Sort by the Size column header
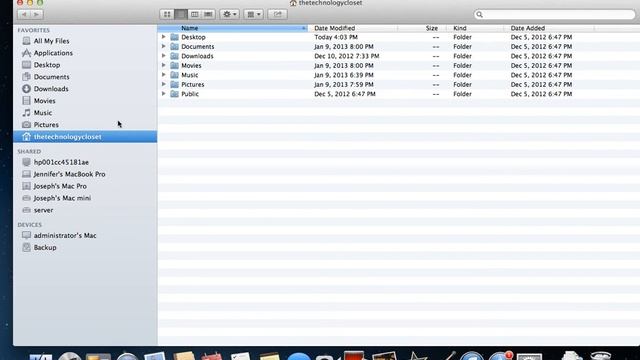The height and width of the screenshot is (360, 640). (422, 28)
